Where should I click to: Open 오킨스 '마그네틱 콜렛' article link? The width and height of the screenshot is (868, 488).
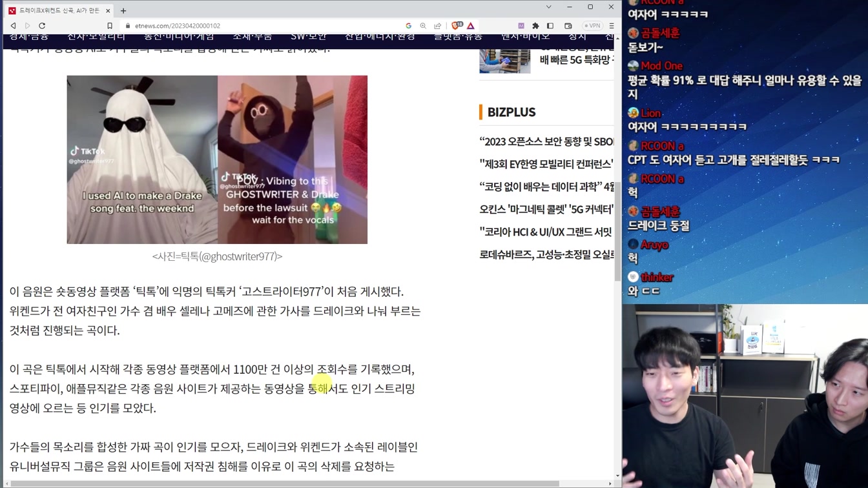point(546,209)
